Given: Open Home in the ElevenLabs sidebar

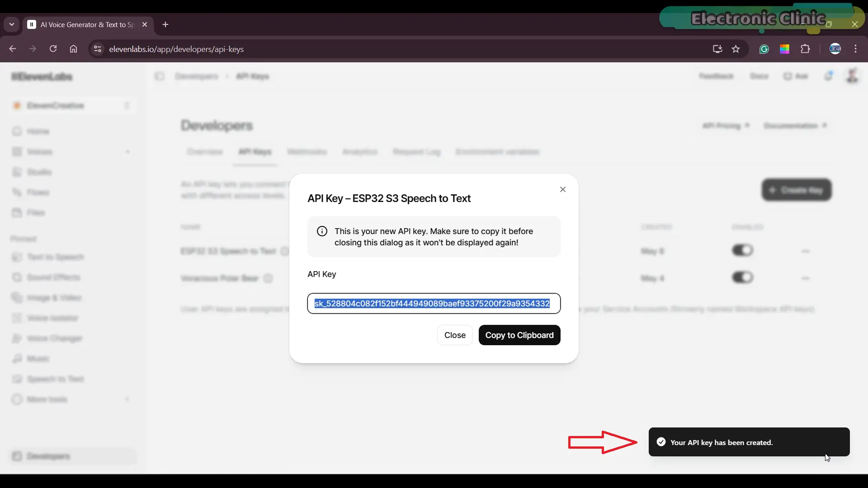Looking at the screenshot, I should pos(38,131).
